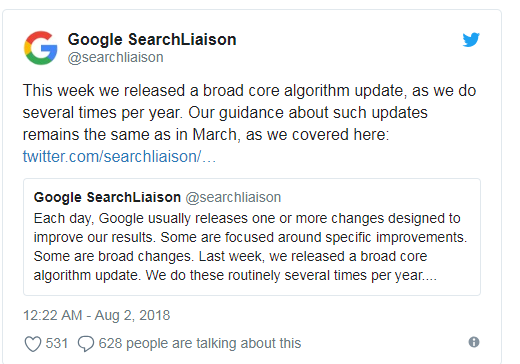Click 'Some are broad changes' in the quoted tweet
520x364 pixels.
(x=112, y=256)
